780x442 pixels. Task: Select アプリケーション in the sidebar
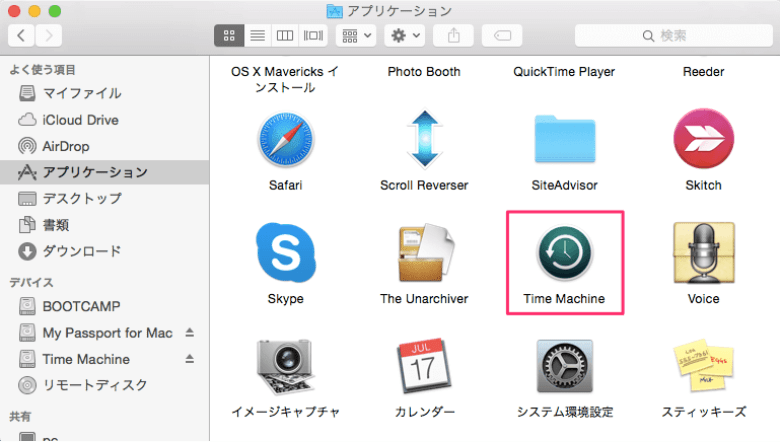point(104,172)
